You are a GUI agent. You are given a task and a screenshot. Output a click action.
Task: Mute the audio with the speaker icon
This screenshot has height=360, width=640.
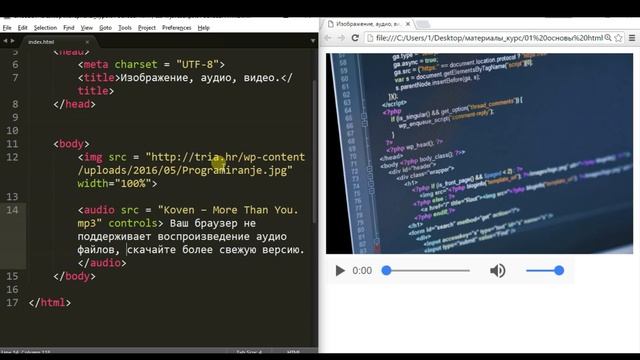[498, 271]
